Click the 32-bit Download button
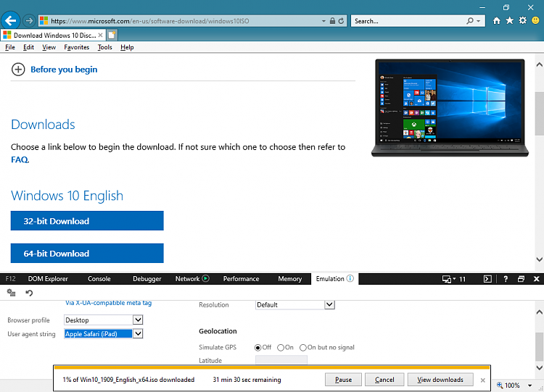Image resolution: width=544 pixels, height=392 pixels. tap(87, 221)
